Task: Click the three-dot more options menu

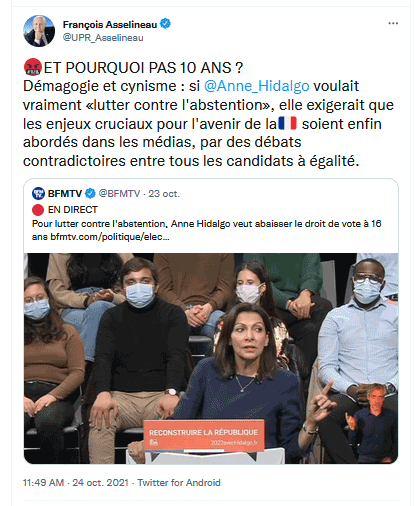Action: (393, 23)
